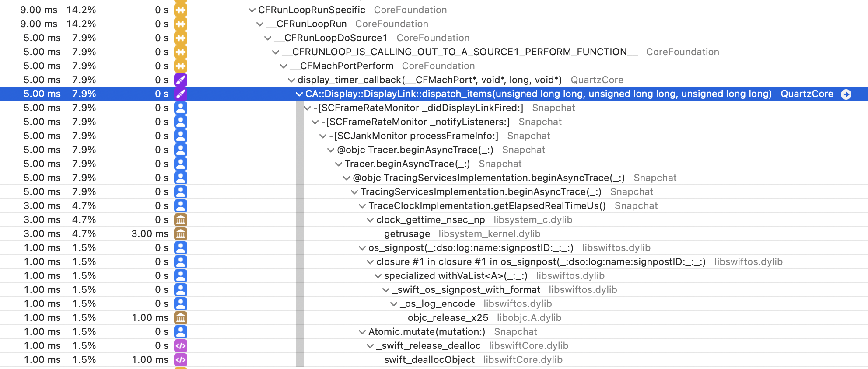
Task: Collapse the specialized withVaList row
Action: pyautogui.click(x=378, y=276)
